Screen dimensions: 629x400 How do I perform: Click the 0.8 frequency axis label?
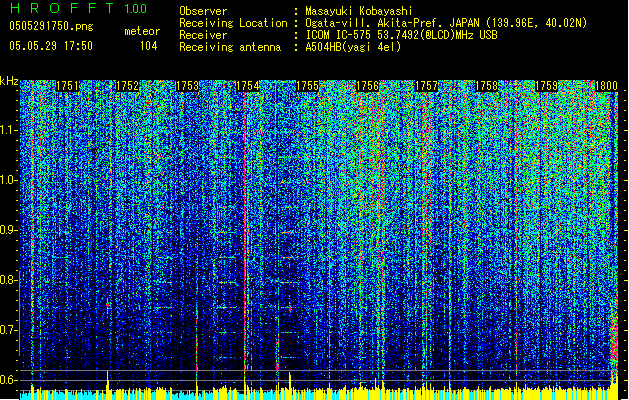coord(8,280)
